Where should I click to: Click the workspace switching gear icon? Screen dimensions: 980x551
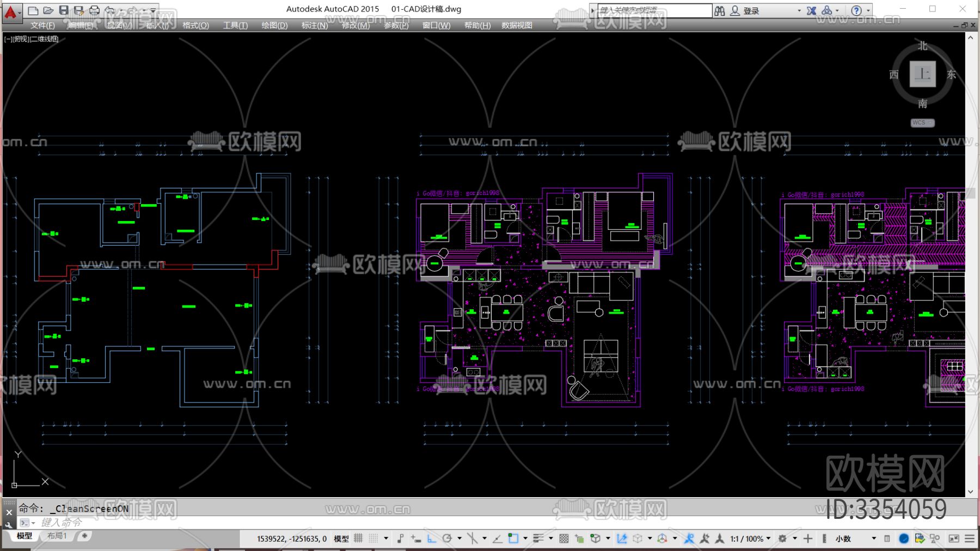[x=782, y=538]
